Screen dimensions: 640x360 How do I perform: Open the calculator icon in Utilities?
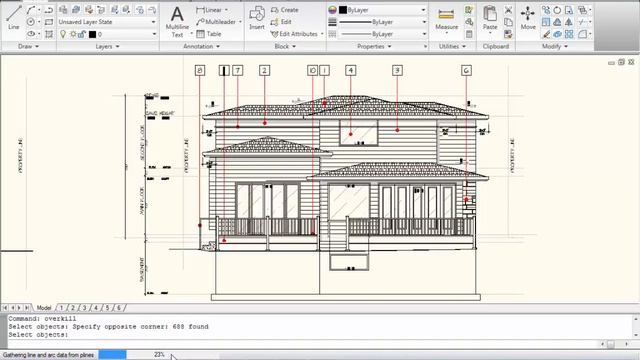[469, 34]
